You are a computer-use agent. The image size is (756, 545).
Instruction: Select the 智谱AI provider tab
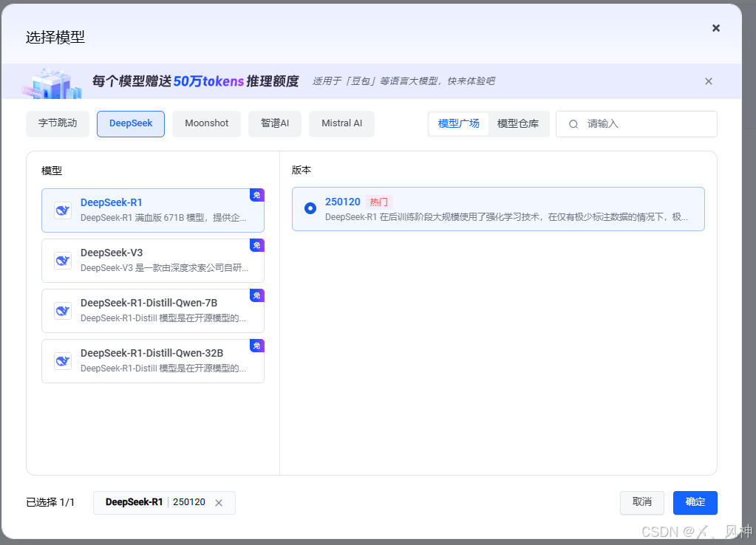275,123
